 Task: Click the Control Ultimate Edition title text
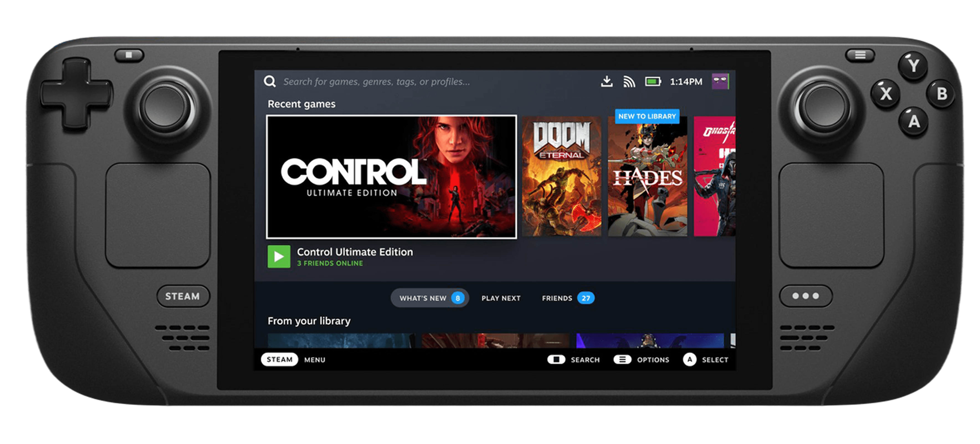pos(354,252)
